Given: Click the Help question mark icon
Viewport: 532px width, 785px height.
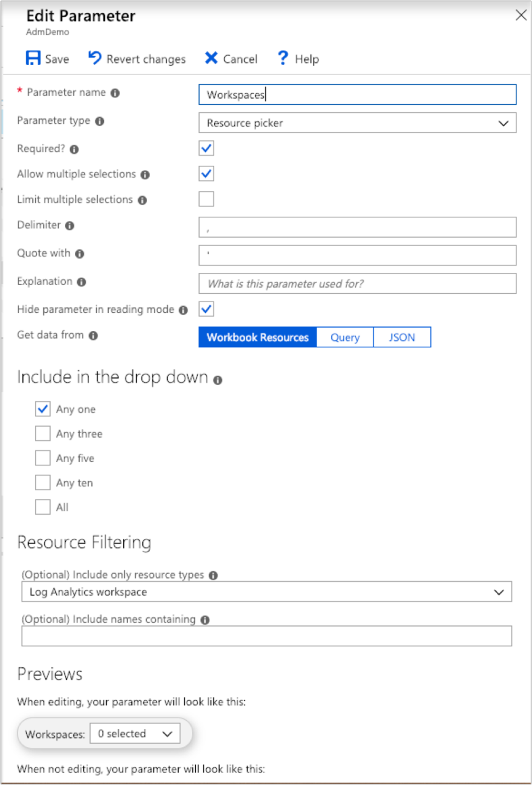Looking at the screenshot, I should click(x=283, y=58).
